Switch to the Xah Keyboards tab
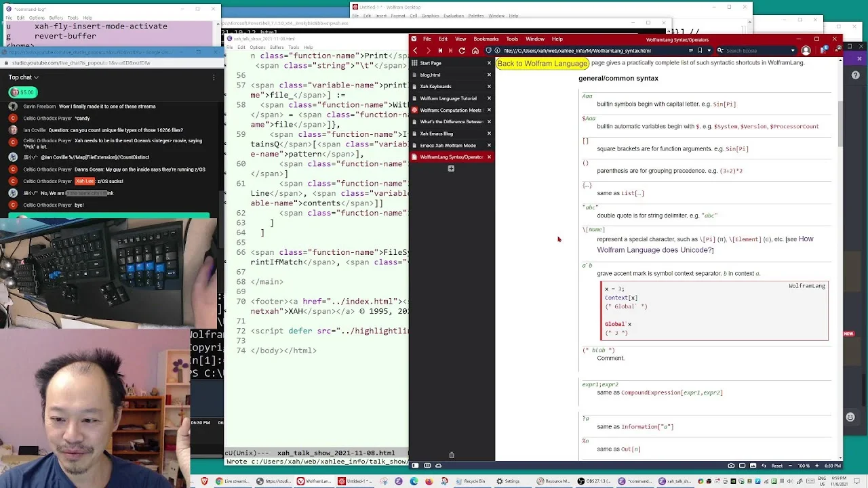The height and width of the screenshot is (488, 868). [x=448, y=86]
